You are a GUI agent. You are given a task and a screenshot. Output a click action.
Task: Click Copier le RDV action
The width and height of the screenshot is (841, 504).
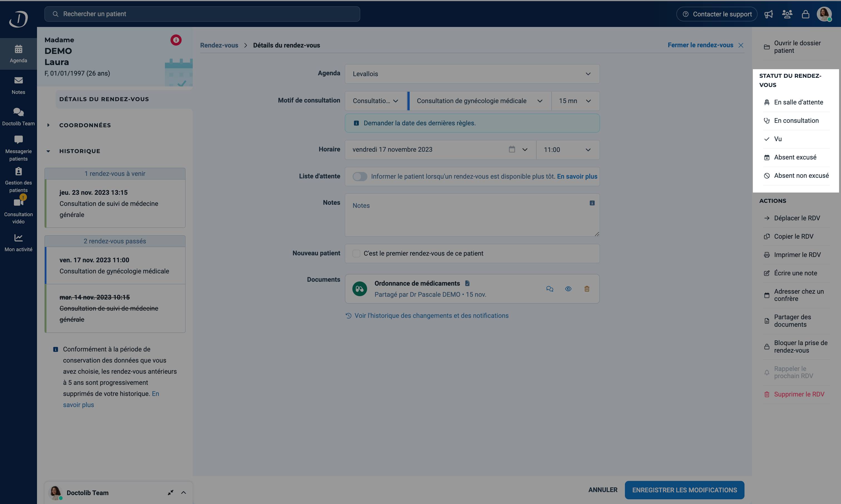click(x=797, y=236)
